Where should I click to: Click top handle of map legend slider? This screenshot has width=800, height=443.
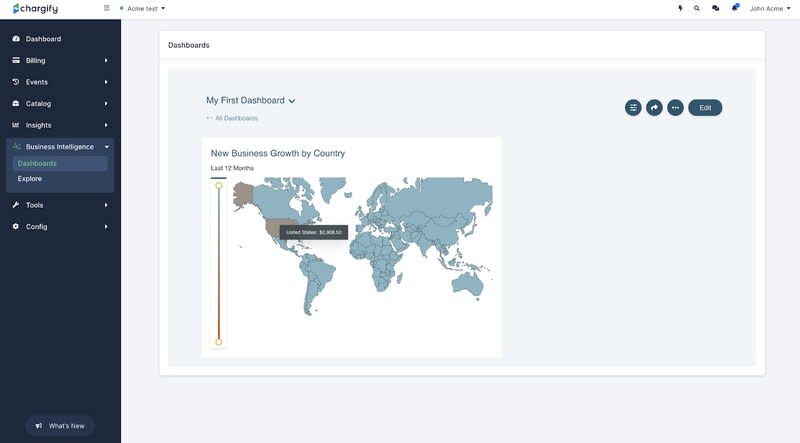coord(219,186)
